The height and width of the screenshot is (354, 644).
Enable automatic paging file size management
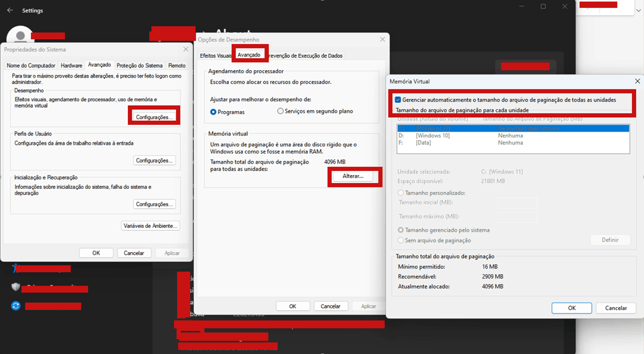[398, 100]
